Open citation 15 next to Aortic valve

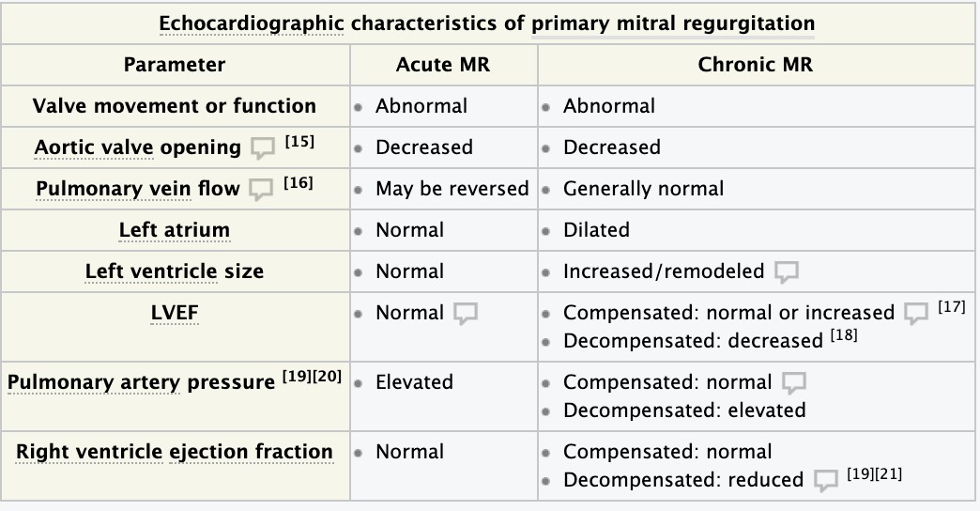300,142
